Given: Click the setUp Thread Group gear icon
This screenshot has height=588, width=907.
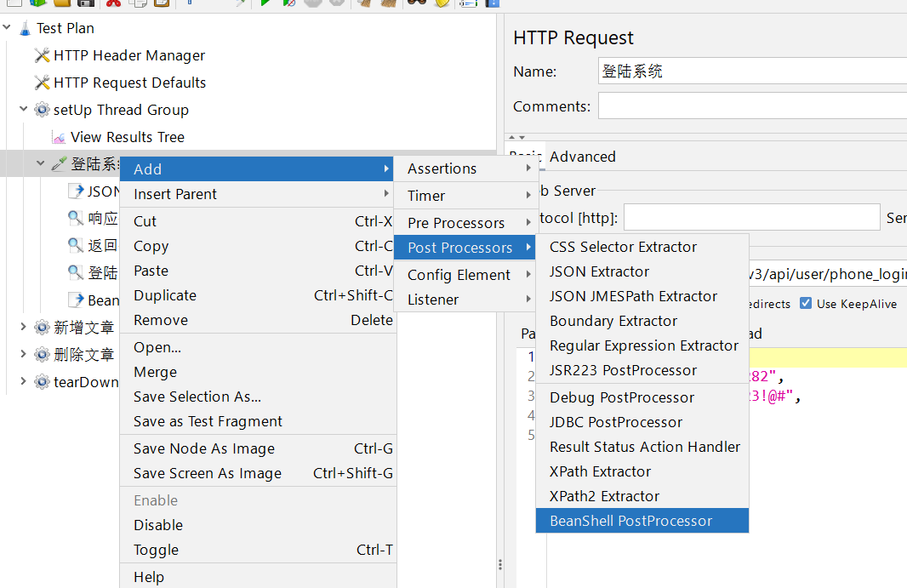Looking at the screenshot, I should (42, 110).
